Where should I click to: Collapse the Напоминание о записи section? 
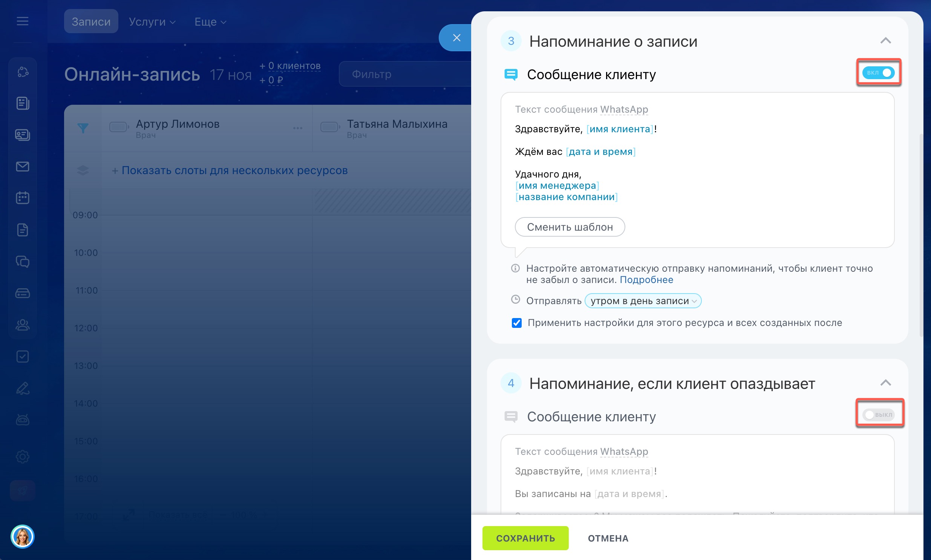point(885,41)
